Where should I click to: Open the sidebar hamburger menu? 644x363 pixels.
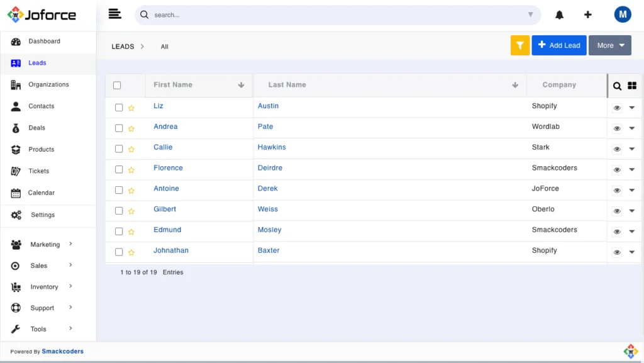click(114, 13)
